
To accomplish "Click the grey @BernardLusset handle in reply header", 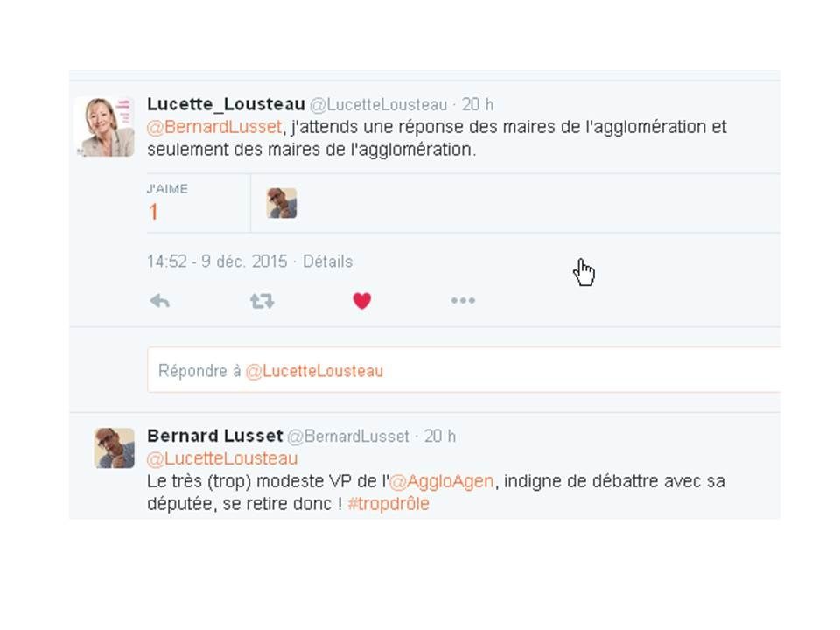I will coord(348,437).
